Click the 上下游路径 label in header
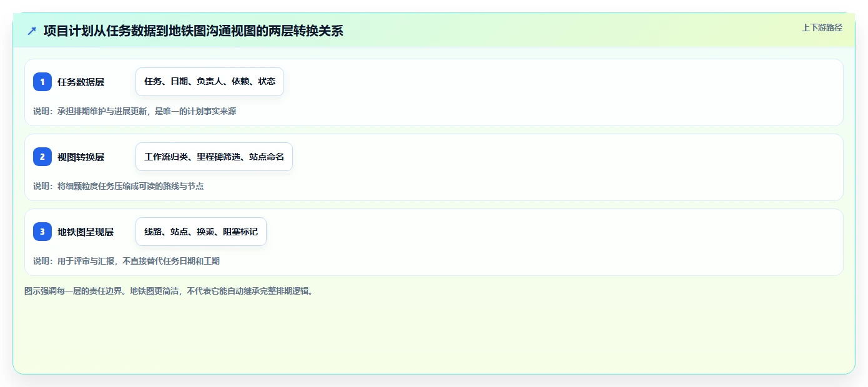Image resolution: width=868 pixels, height=387 pixels. [x=822, y=27]
